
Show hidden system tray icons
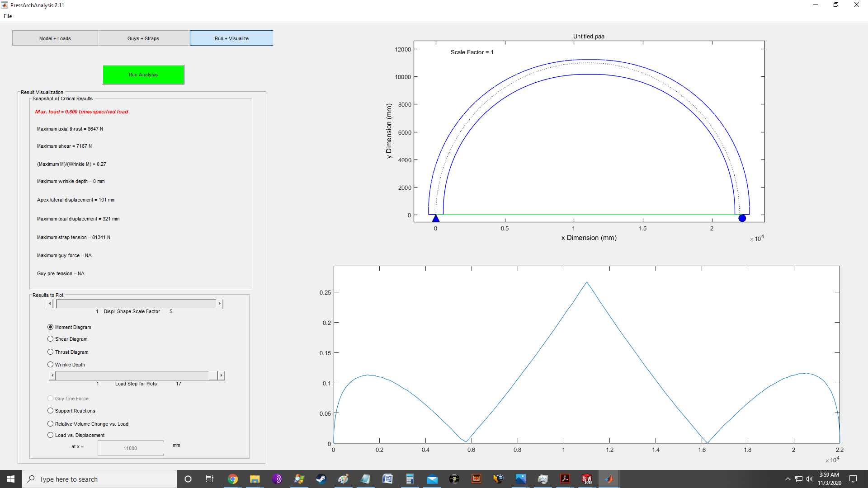coord(788,479)
